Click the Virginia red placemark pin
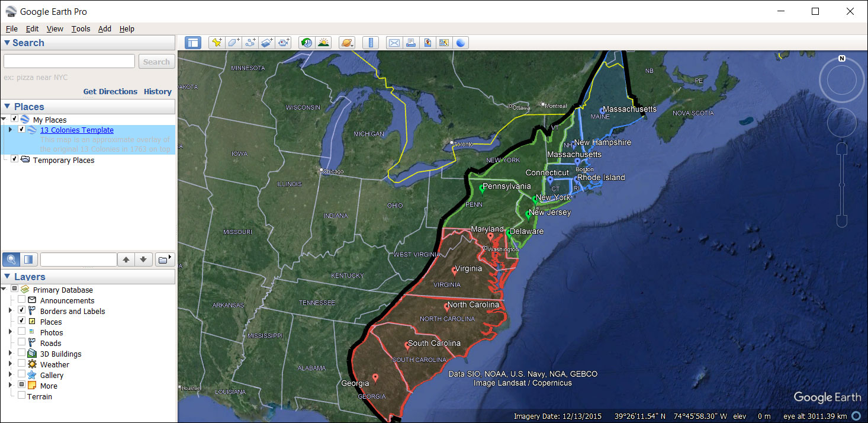This screenshot has width=868, height=423. point(454,271)
